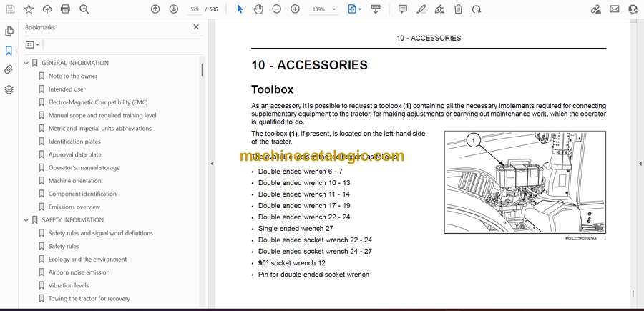Zoom in with the plus icon
This screenshot has width=644, height=311.
click(295, 9)
